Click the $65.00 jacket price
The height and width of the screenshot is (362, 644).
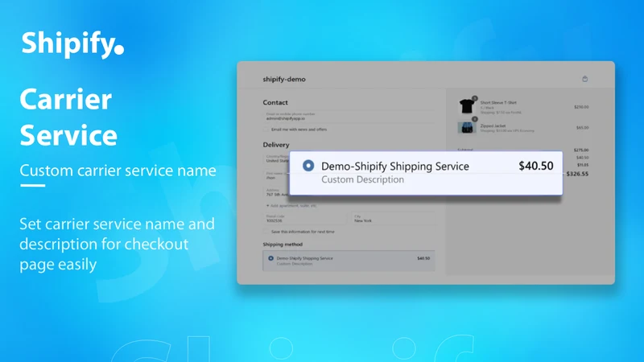pyautogui.click(x=582, y=128)
